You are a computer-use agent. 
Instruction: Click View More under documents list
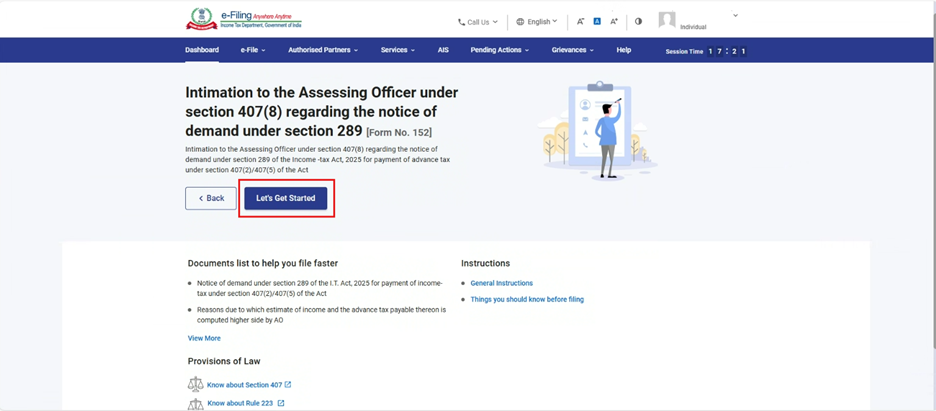pos(204,338)
